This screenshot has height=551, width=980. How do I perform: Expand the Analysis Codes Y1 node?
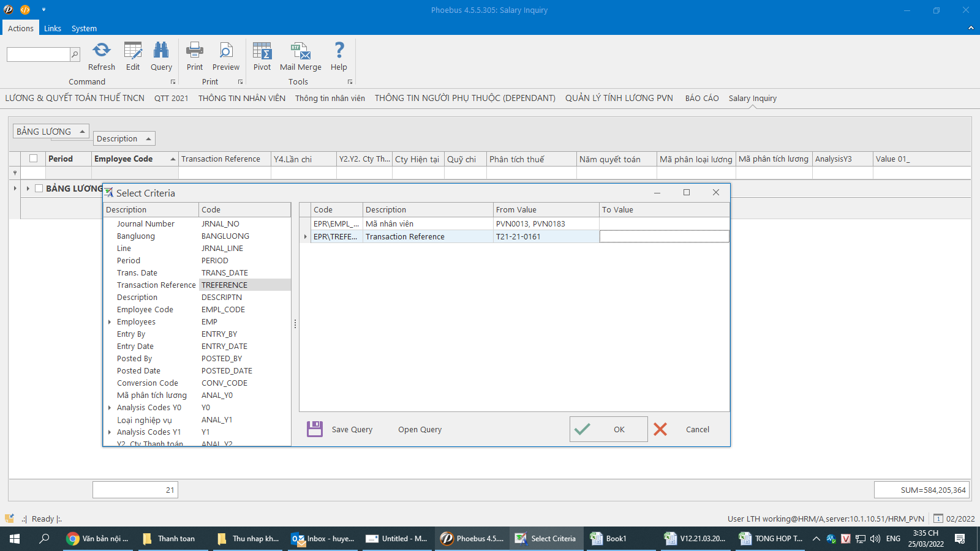(110, 432)
